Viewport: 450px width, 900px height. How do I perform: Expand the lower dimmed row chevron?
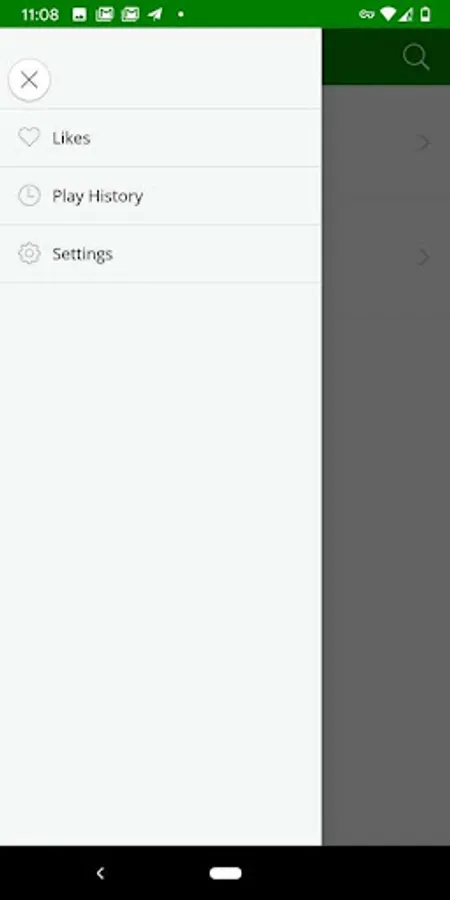pos(424,257)
